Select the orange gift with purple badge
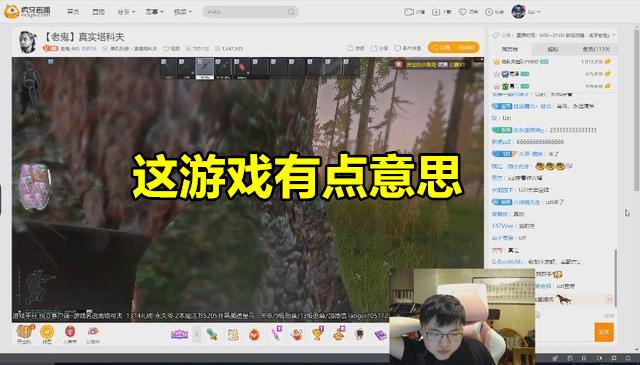 (339, 334)
